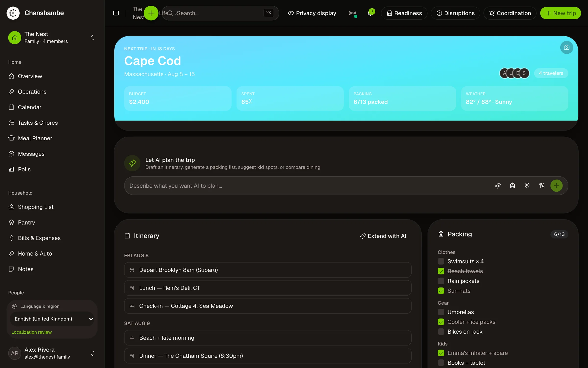Open the live broadcast status icon
588x368 pixels.
(352, 13)
